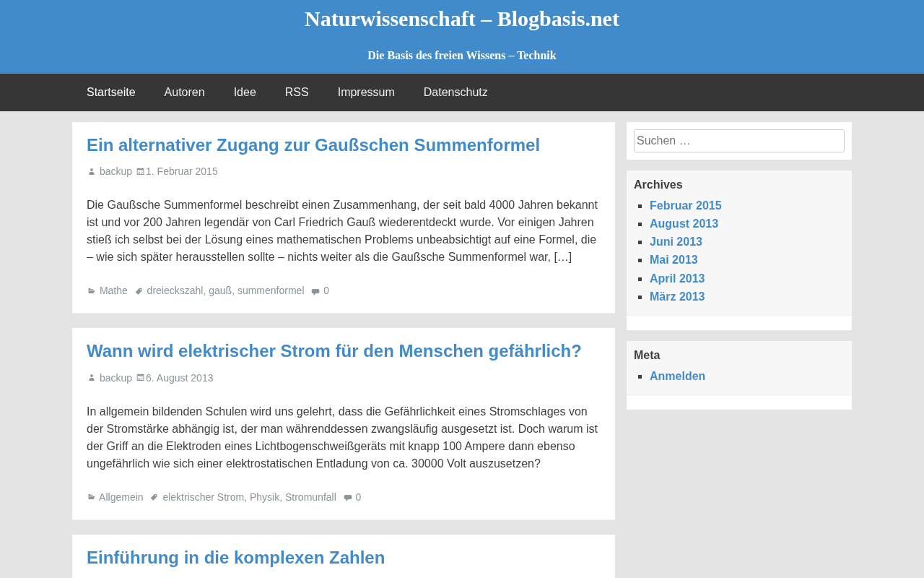Open the März 2013 archive
Image resolution: width=924 pixels, height=578 pixels.
click(x=677, y=297)
